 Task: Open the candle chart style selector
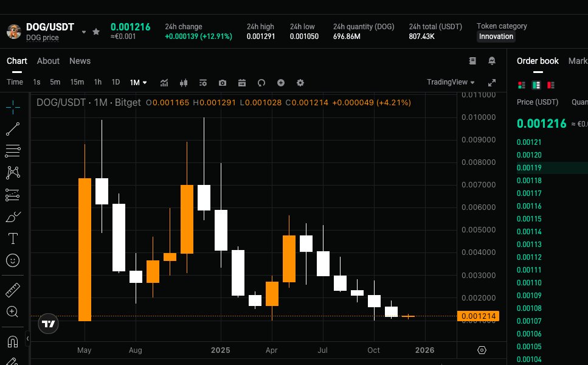(184, 82)
